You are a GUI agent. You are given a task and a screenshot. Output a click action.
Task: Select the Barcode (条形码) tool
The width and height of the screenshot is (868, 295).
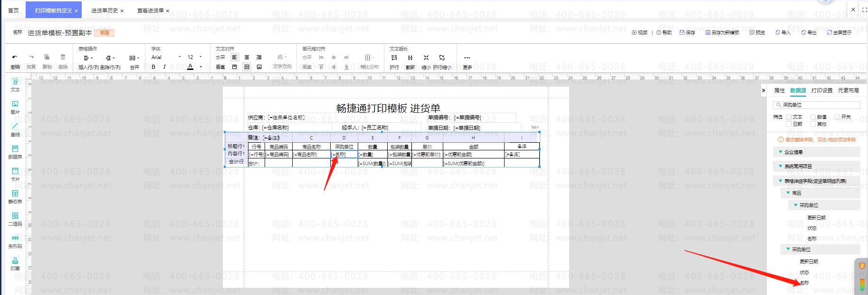[x=15, y=242]
